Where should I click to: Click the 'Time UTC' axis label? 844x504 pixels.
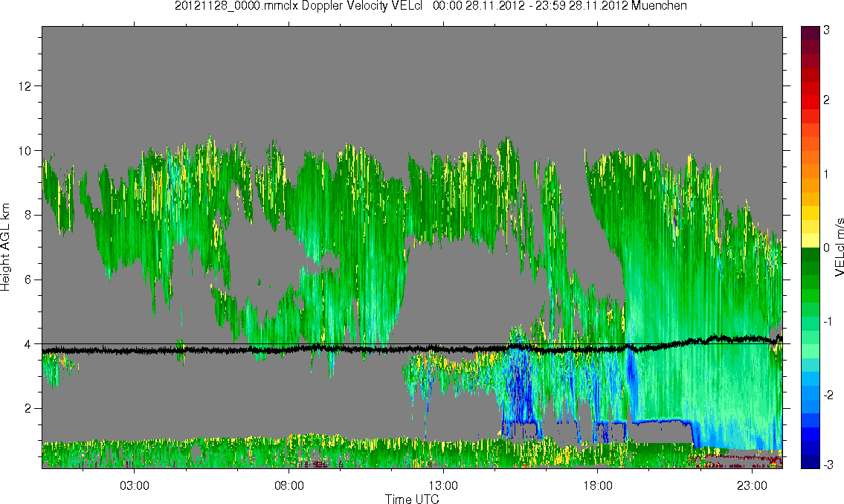coord(412,499)
